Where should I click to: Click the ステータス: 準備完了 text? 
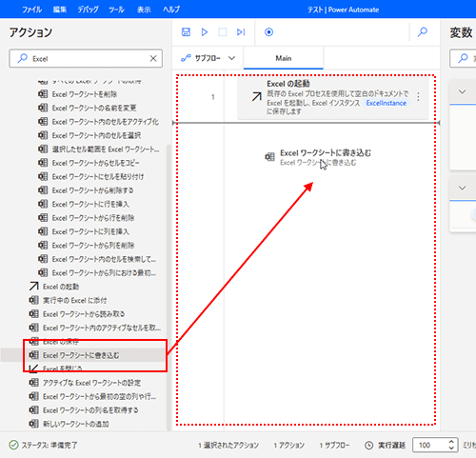click(50, 445)
